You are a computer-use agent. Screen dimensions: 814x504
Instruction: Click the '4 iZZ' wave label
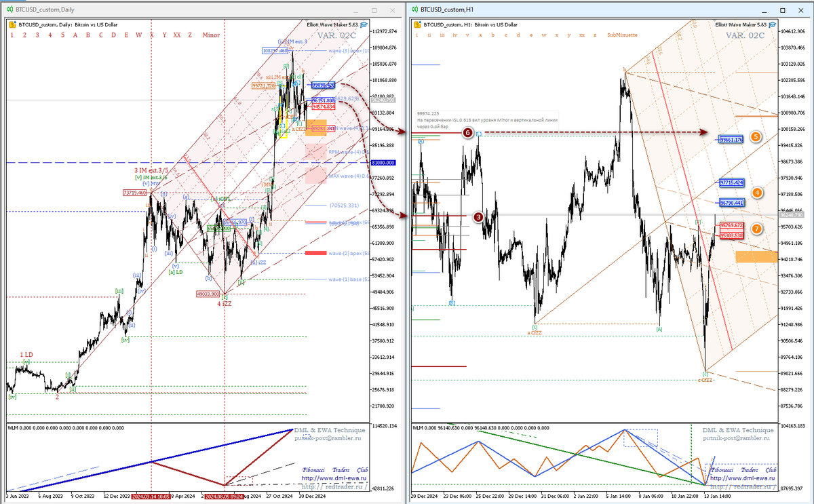(x=224, y=304)
